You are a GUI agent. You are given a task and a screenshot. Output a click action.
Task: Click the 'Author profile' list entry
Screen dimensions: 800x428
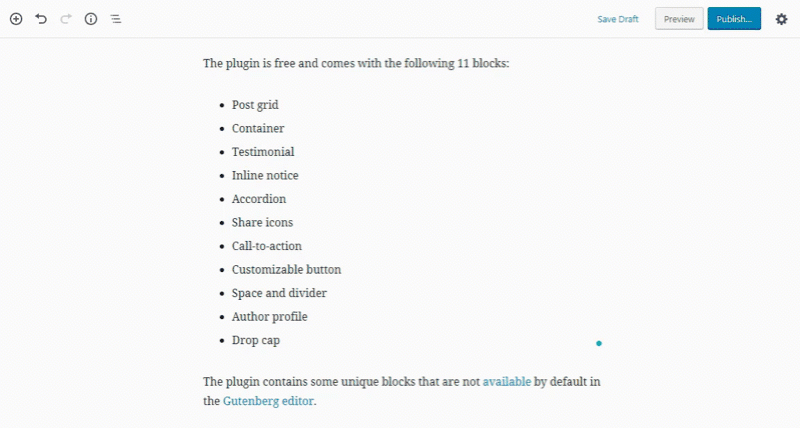(269, 317)
